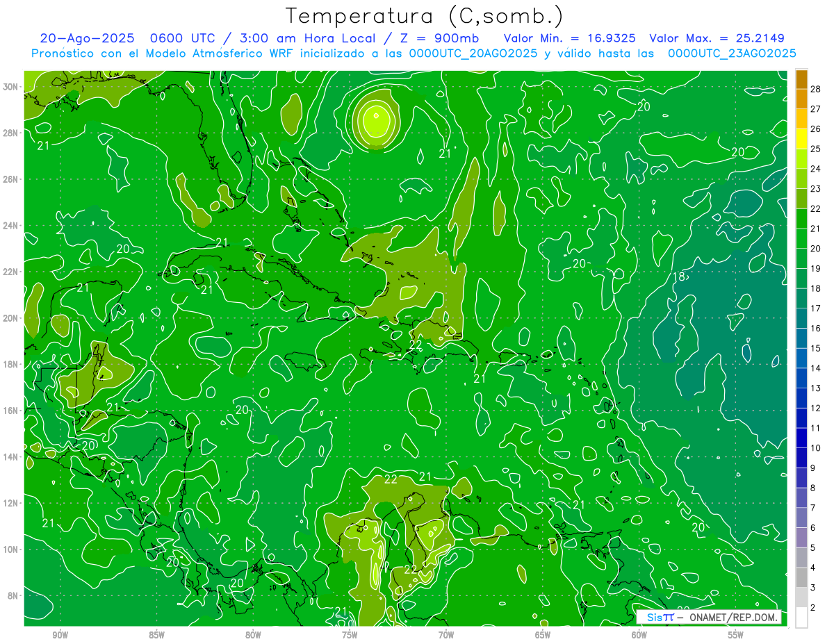This screenshot has height=644, width=834.
Task: Click the 26N latitude axis label
Action: tap(10, 179)
